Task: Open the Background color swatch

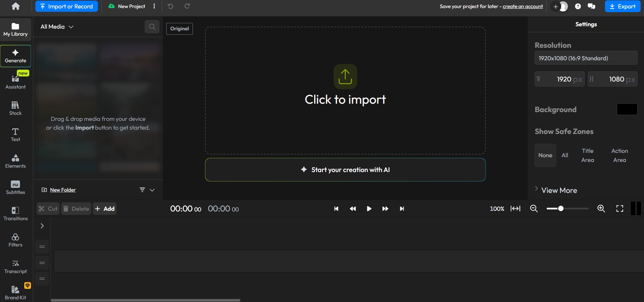Action: point(627,109)
